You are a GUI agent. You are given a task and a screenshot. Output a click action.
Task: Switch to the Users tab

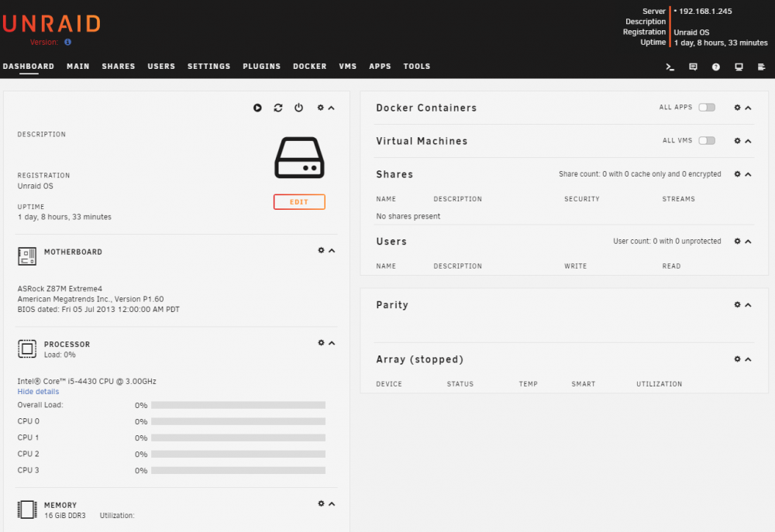pyautogui.click(x=161, y=66)
